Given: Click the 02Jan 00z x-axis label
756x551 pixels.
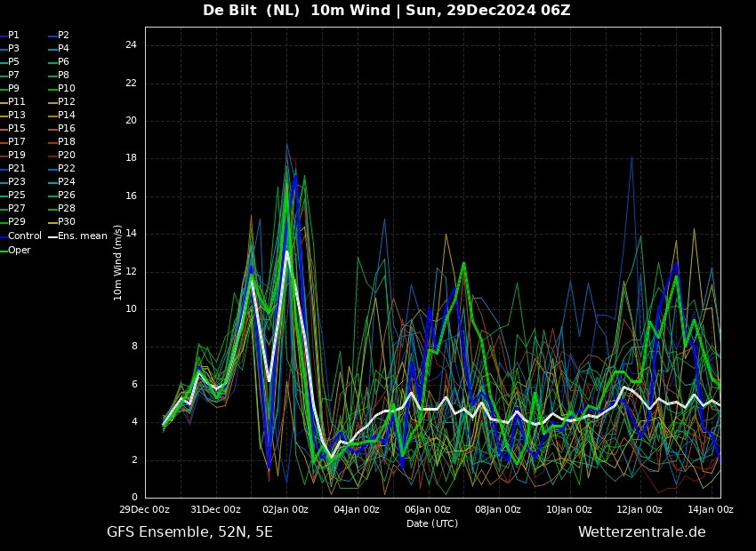Looking at the screenshot, I should [x=286, y=509].
